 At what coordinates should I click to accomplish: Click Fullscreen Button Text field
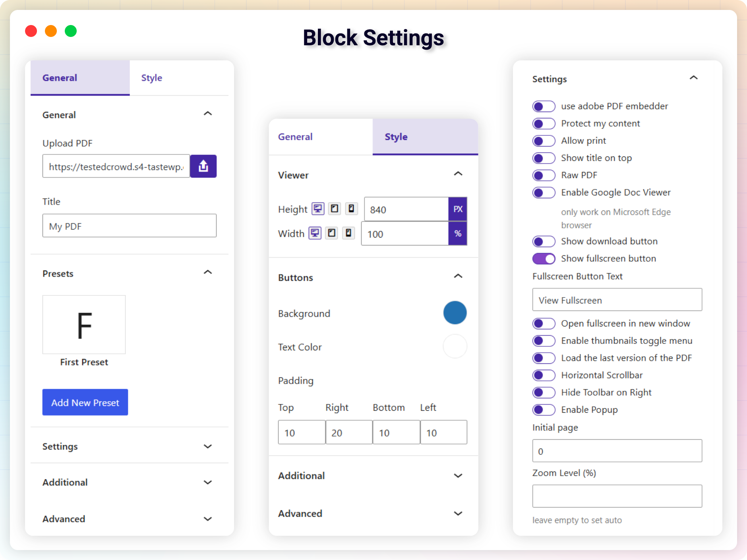(x=617, y=300)
